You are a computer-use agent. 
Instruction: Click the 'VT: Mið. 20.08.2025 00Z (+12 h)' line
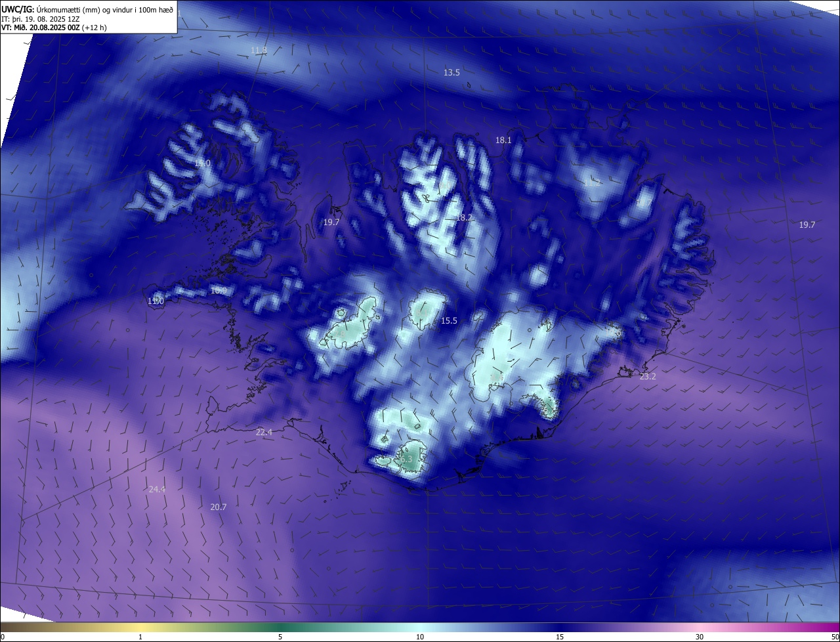pyautogui.click(x=54, y=28)
